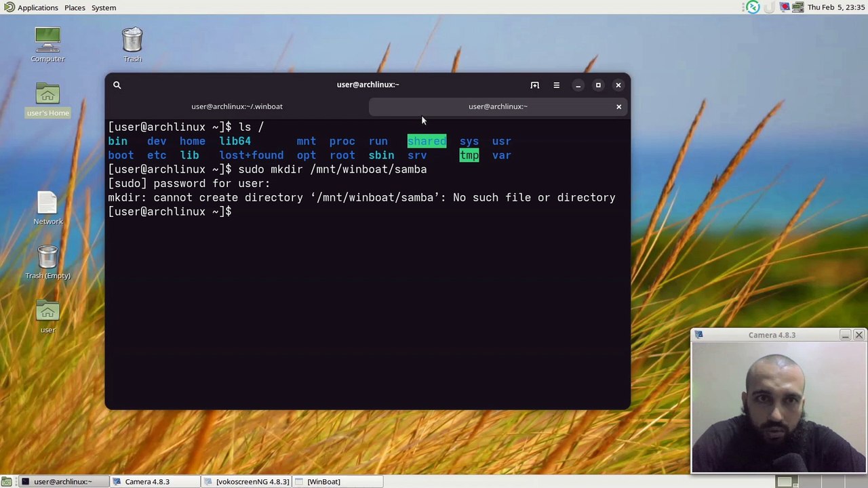Click the webcam preview in Camera window
The width and height of the screenshot is (868, 488).
(x=778, y=407)
